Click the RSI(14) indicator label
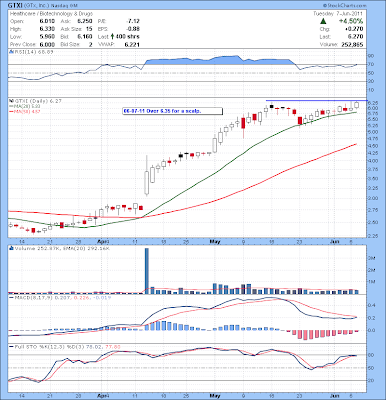The width and height of the screenshot is (386, 400). (33, 52)
